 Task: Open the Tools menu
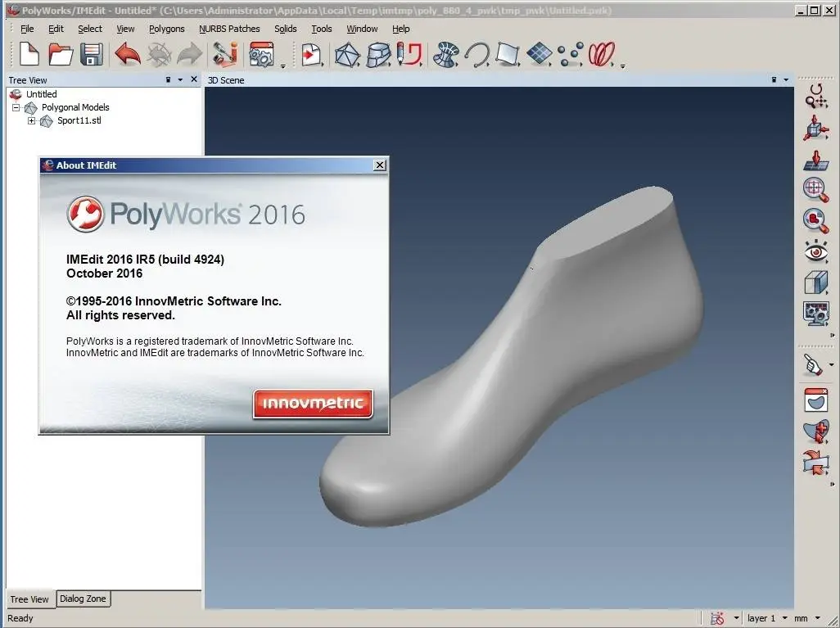coord(322,29)
